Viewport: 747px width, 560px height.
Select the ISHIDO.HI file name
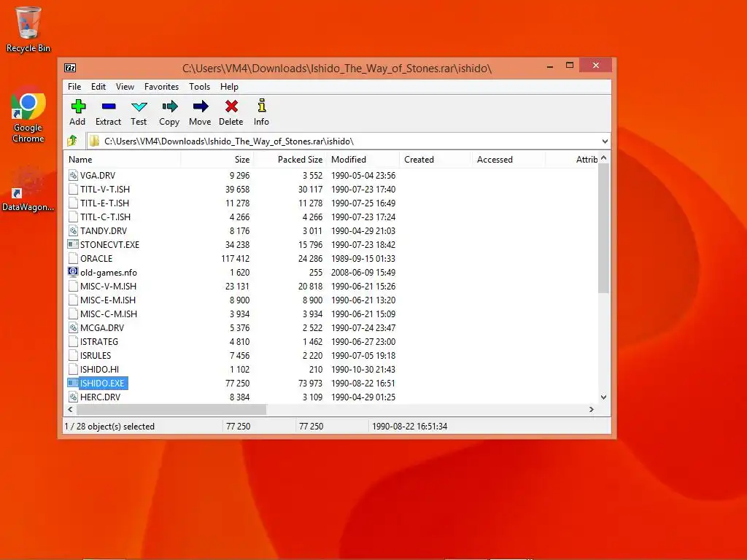(99, 369)
